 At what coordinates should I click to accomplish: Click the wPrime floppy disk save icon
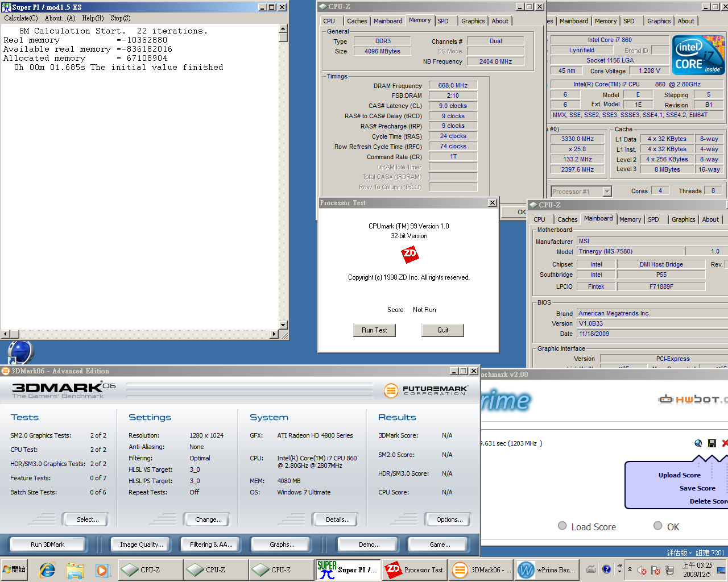(712, 443)
